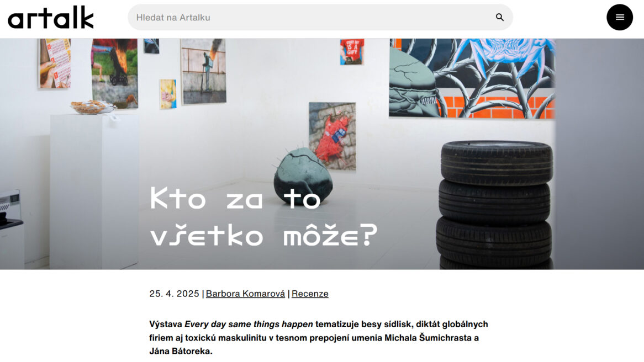Image resolution: width=644 pixels, height=362 pixels.
Task: Click the green rock sculpture on floor
Action: 303,177
